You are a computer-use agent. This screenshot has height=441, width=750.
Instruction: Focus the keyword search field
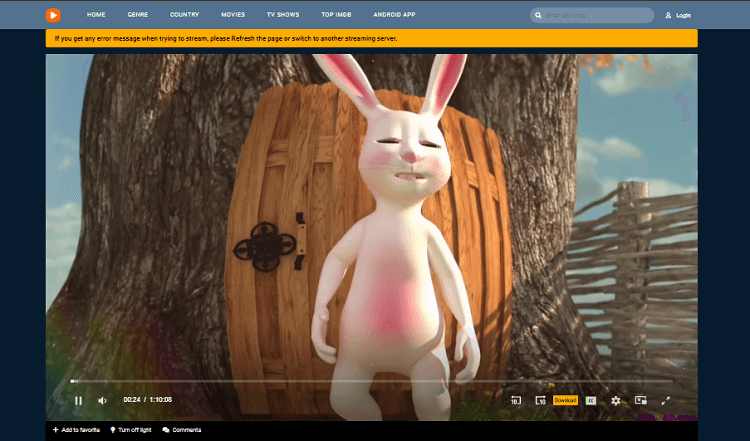(x=592, y=15)
